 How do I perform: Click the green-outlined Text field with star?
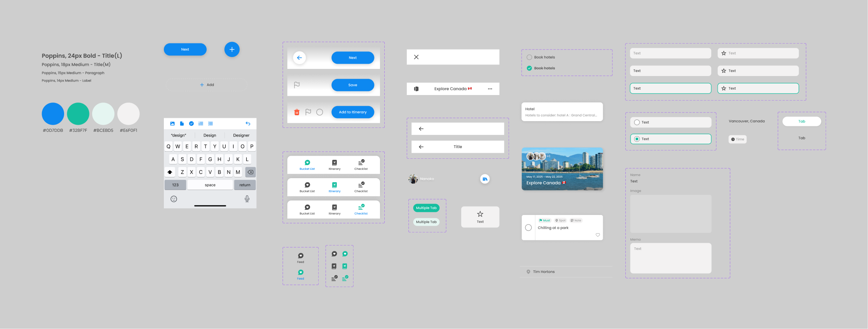758,88
